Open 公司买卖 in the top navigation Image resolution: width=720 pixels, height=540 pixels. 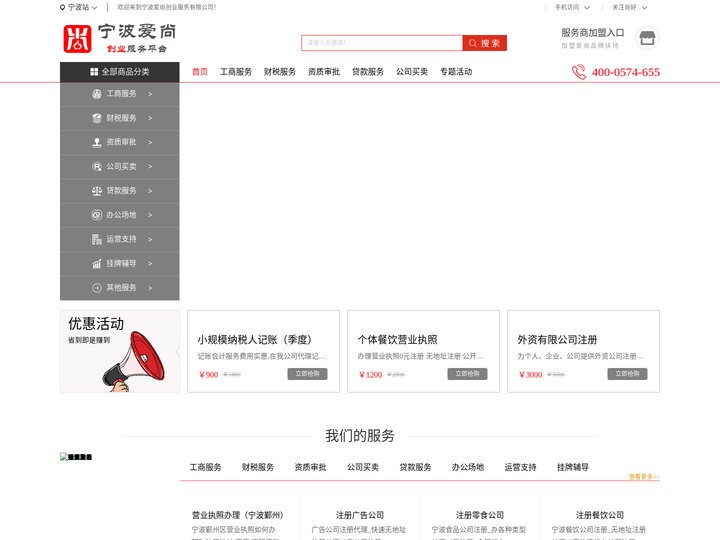pos(412,72)
